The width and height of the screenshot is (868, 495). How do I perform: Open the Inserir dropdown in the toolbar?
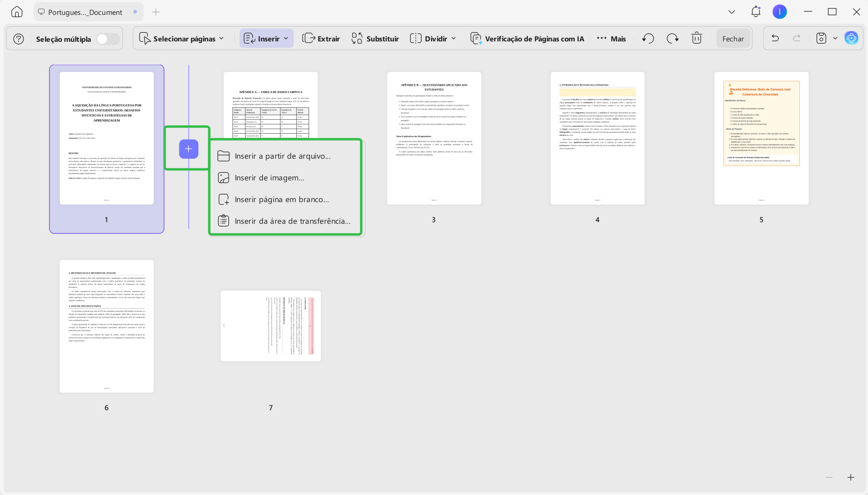[267, 39]
